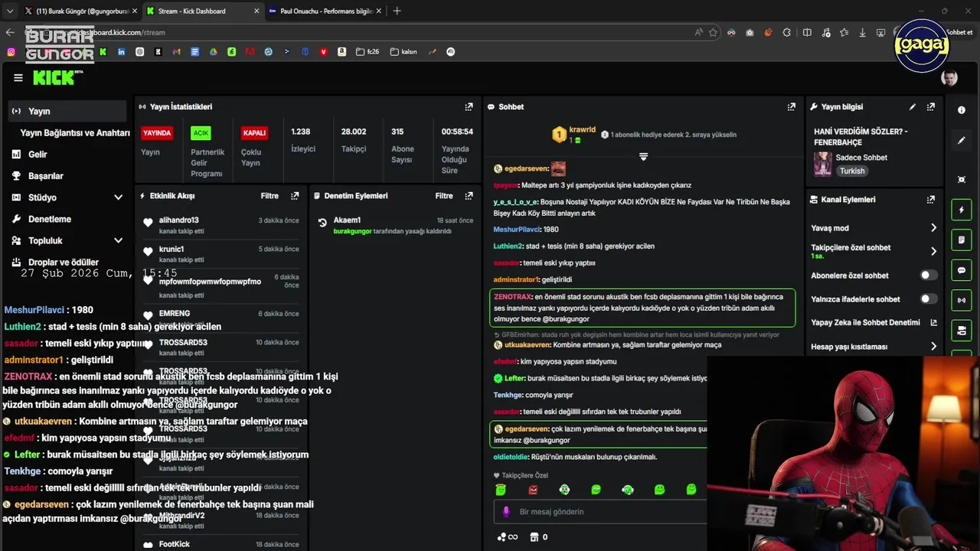Open Takipçilere özel sohbet settings
This screenshot has height=551, width=980.
click(874, 251)
